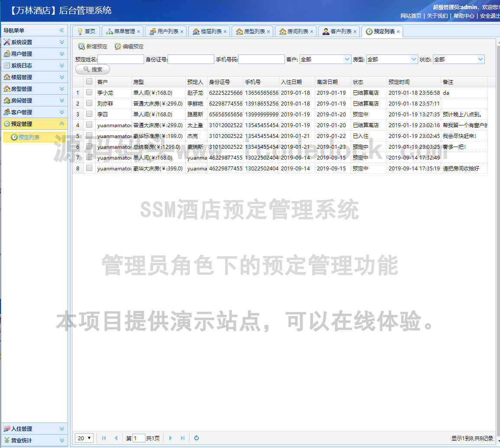Click the next-page arrow in pagination
This screenshot has height=448, width=500.
(171, 438)
